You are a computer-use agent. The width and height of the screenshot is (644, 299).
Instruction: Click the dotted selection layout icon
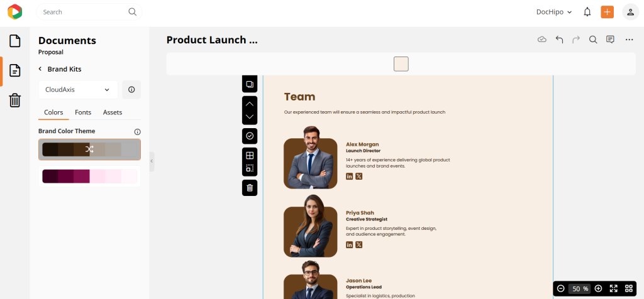[x=250, y=168]
